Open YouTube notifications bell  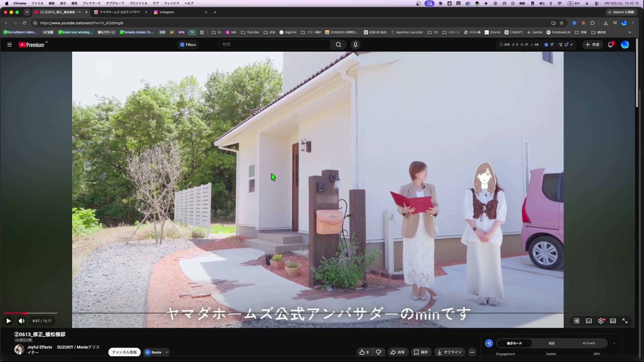(610, 45)
